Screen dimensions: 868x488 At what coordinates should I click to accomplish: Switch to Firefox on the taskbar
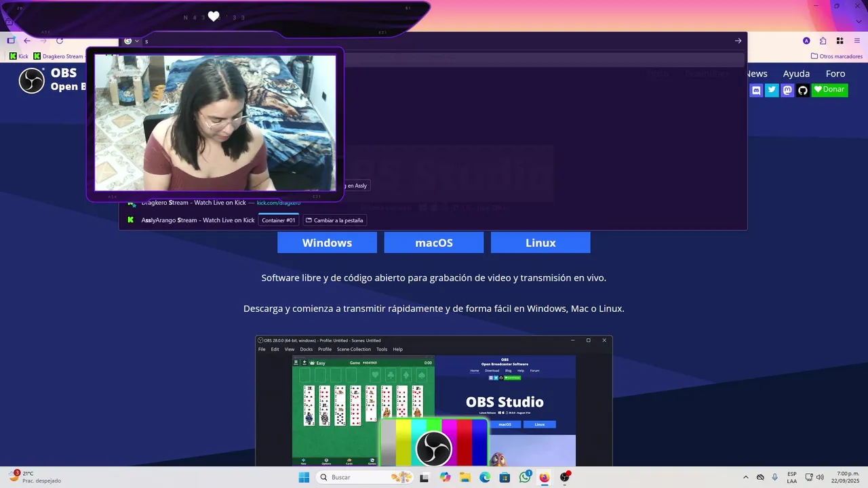(545, 477)
